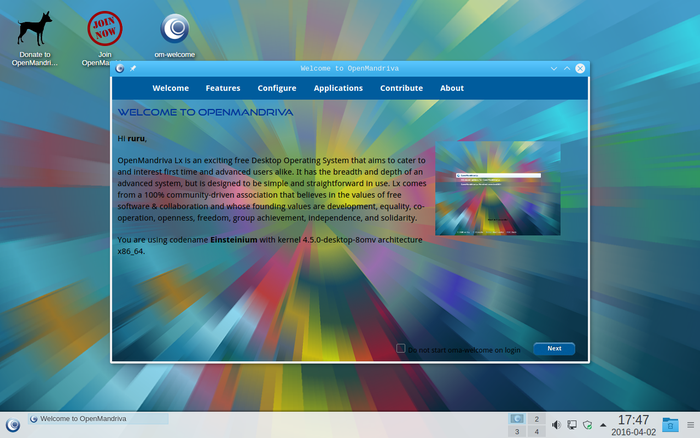Click the pin icon in the title bar
The width and height of the screenshot is (700, 438).
click(134, 68)
